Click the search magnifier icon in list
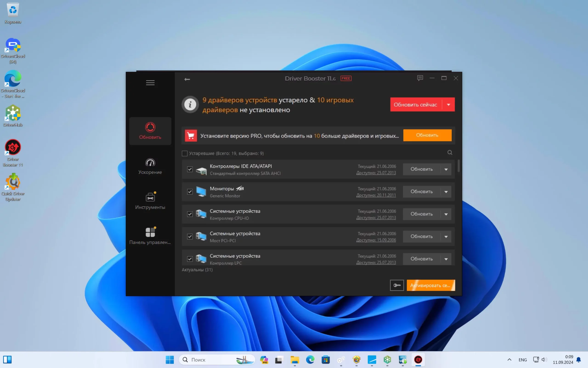Viewport: 588px width, 368px height. point(449,153)
